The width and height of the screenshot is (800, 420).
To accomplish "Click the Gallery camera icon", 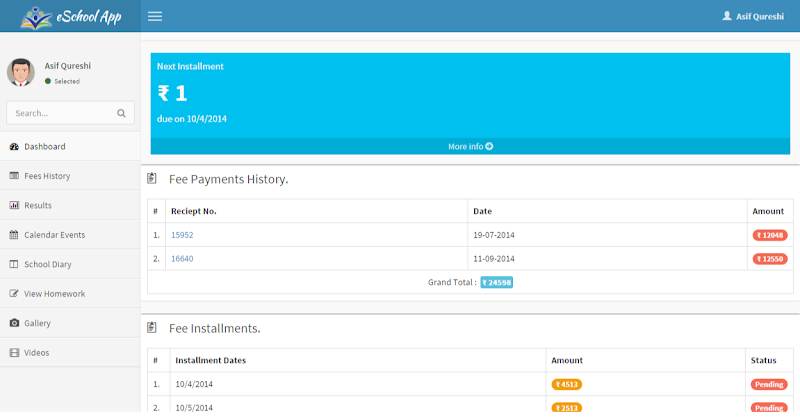I will (x=14, y=323).
